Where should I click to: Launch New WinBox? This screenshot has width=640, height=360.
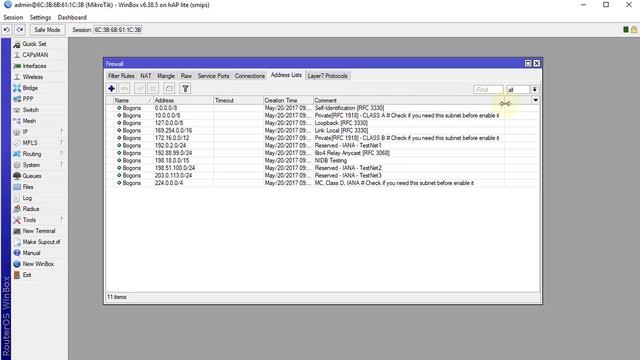point(38,264)
